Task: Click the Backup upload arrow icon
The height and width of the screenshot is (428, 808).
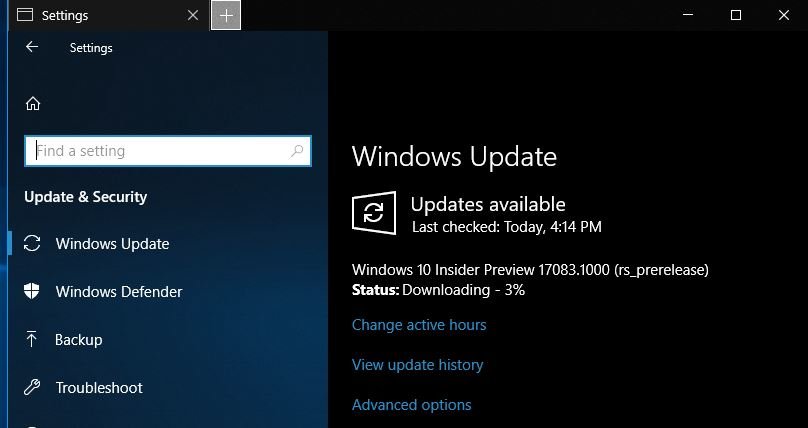Action: (31, 339)
